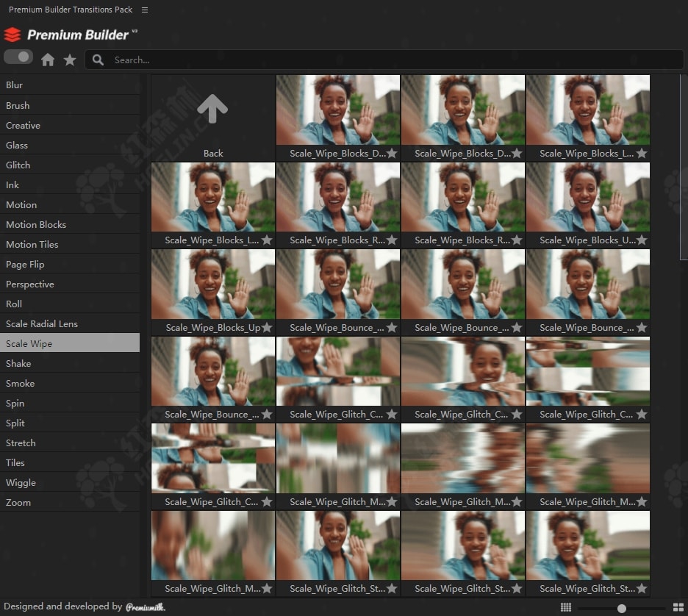Open the panel menu next to the title
This screenshot has width=688, height=616.
[x=145, y=10]
